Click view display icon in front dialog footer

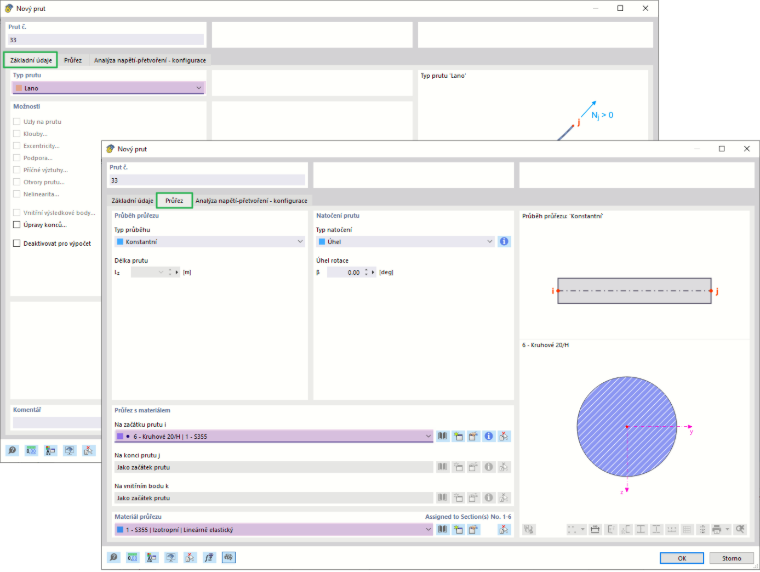coord(171,557)
